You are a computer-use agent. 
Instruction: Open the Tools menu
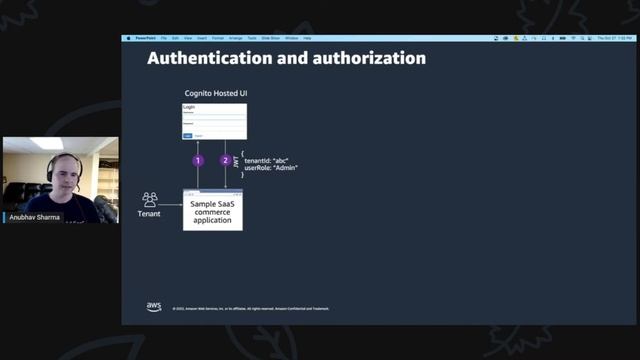click(x=252, y=38)
